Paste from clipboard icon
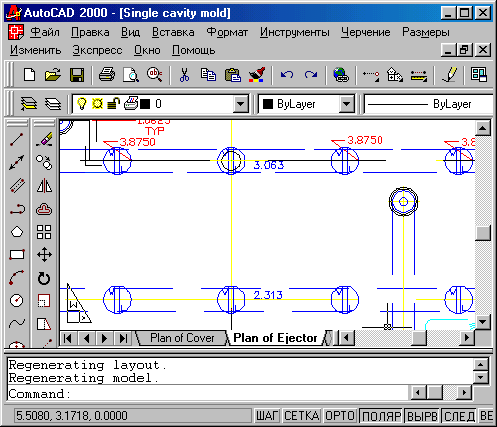The image size is (497, 427). point(233,75)
